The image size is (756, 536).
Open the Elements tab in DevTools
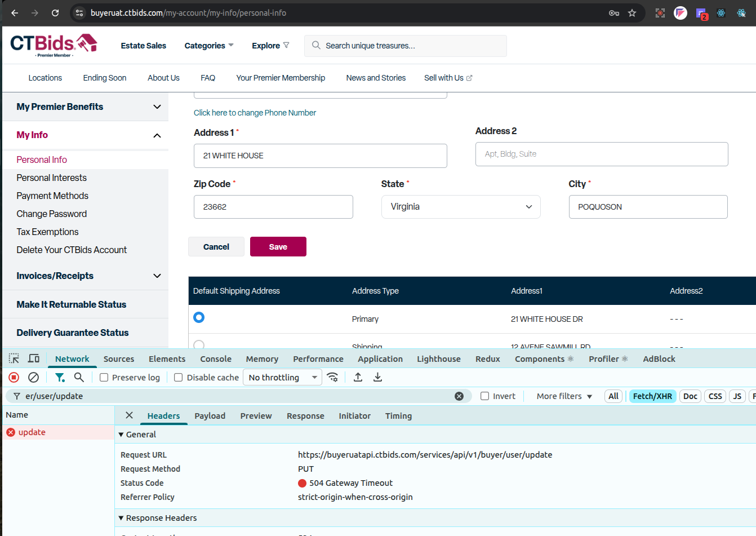[x=167, y=359]
